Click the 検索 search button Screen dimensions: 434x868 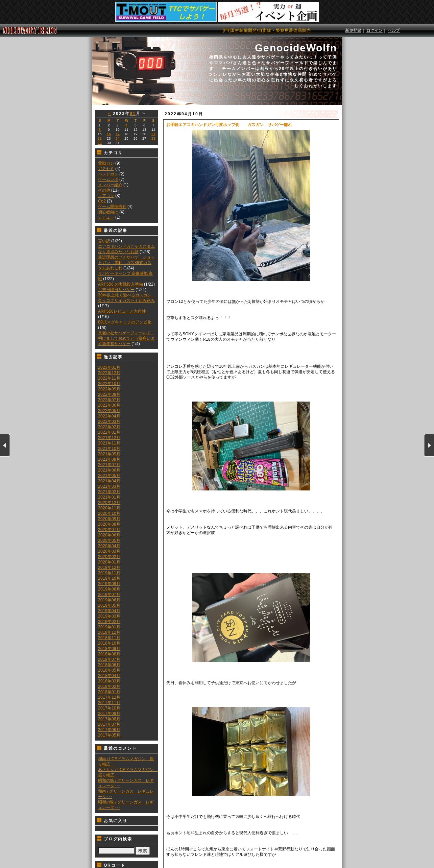point(143,851)
